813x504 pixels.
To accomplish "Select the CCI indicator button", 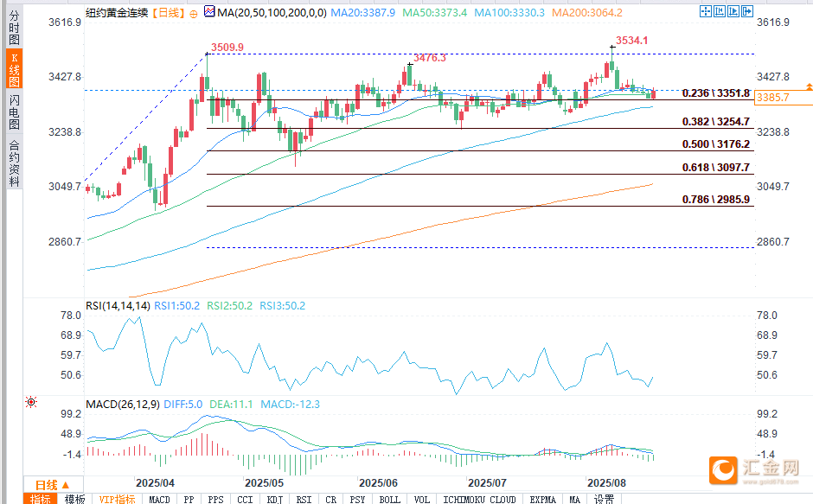I will pos(245,499).
